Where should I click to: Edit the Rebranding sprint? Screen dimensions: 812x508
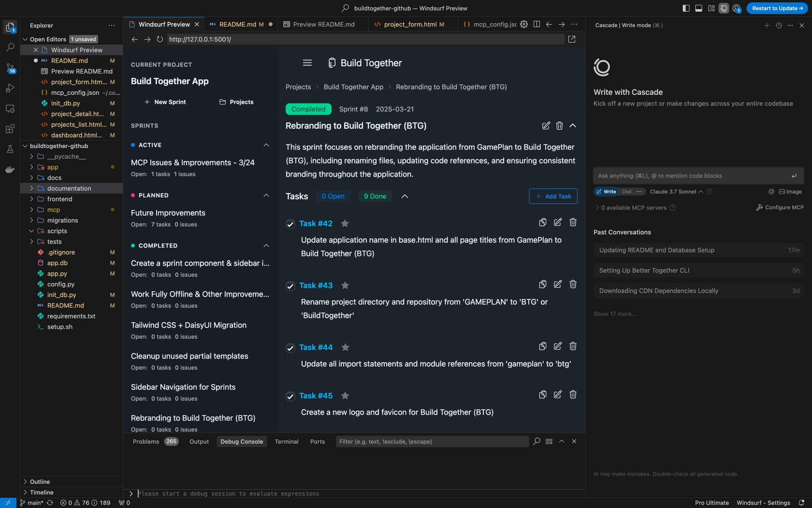[546, 126]
